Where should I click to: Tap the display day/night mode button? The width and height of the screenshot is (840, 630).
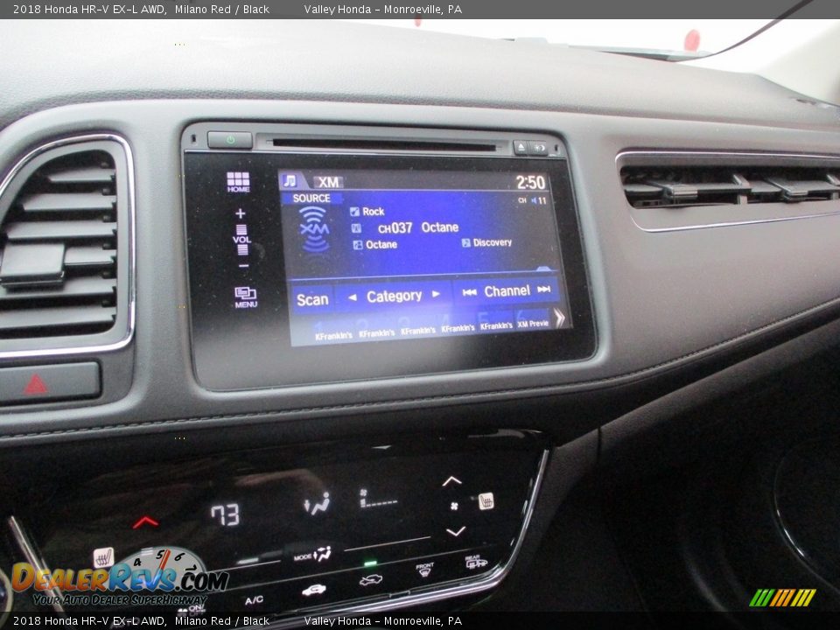coord(538,148)
